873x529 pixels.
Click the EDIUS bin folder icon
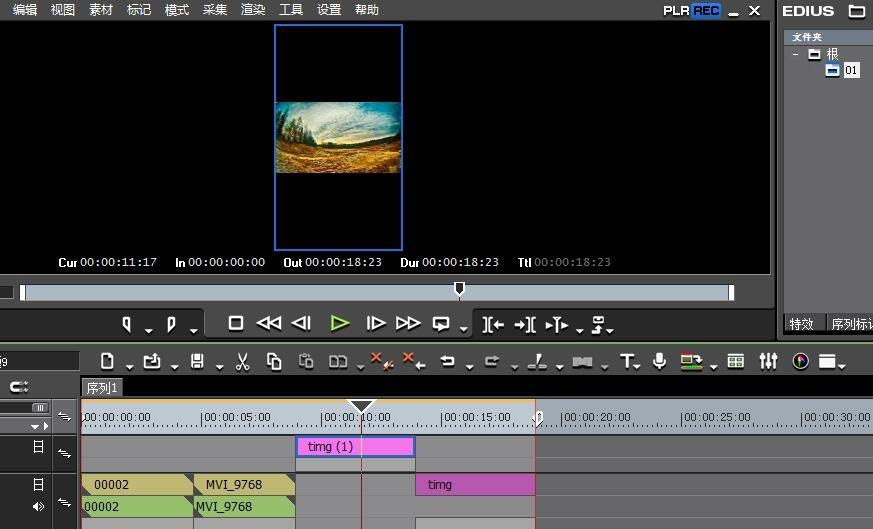(857, 11)
